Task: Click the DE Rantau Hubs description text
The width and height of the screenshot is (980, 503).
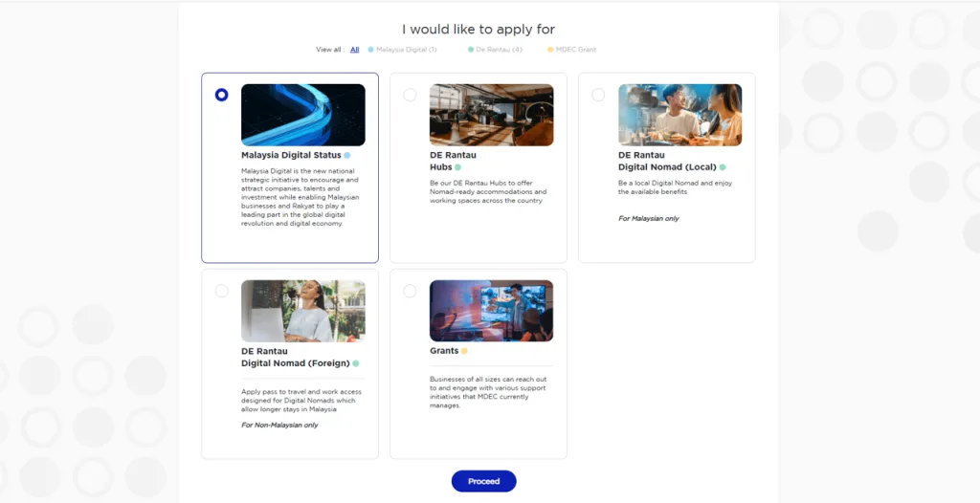Action: 488,192
